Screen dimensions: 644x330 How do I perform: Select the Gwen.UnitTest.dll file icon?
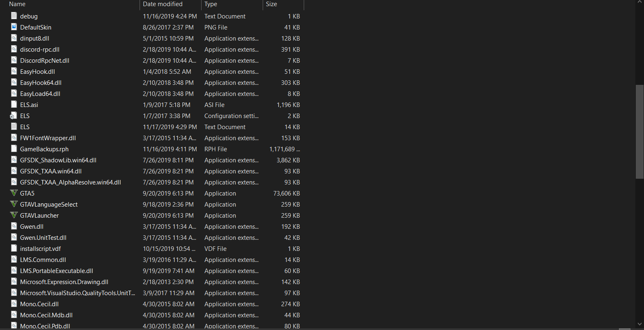click(14, 237)
